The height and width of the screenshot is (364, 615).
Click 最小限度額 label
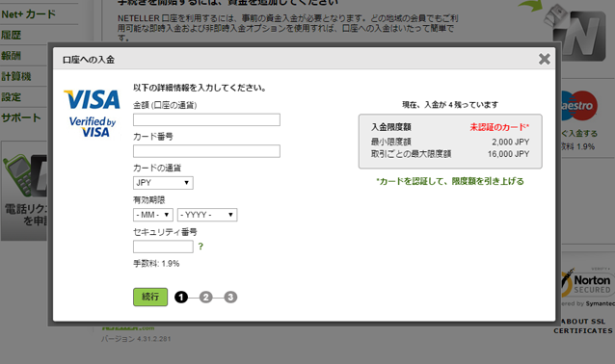click(x=391, y=142)
